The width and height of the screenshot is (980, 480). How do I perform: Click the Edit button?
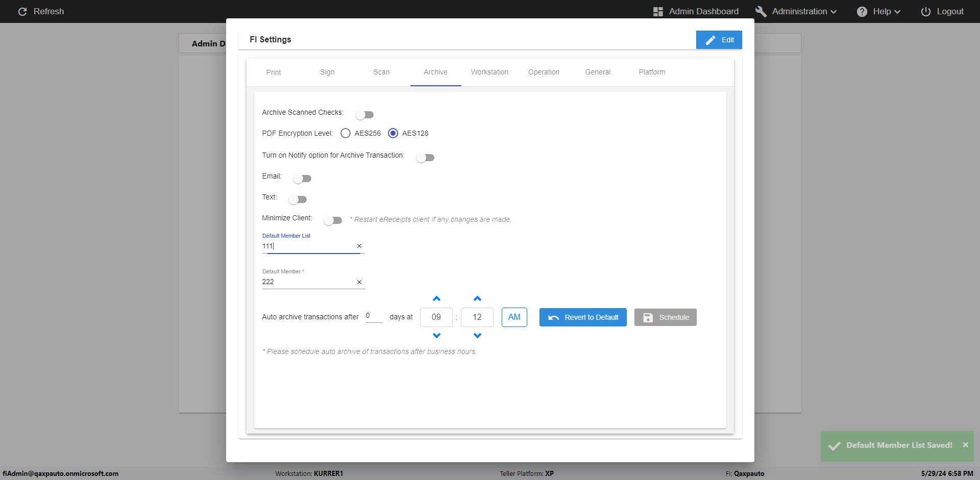[719, 40]
